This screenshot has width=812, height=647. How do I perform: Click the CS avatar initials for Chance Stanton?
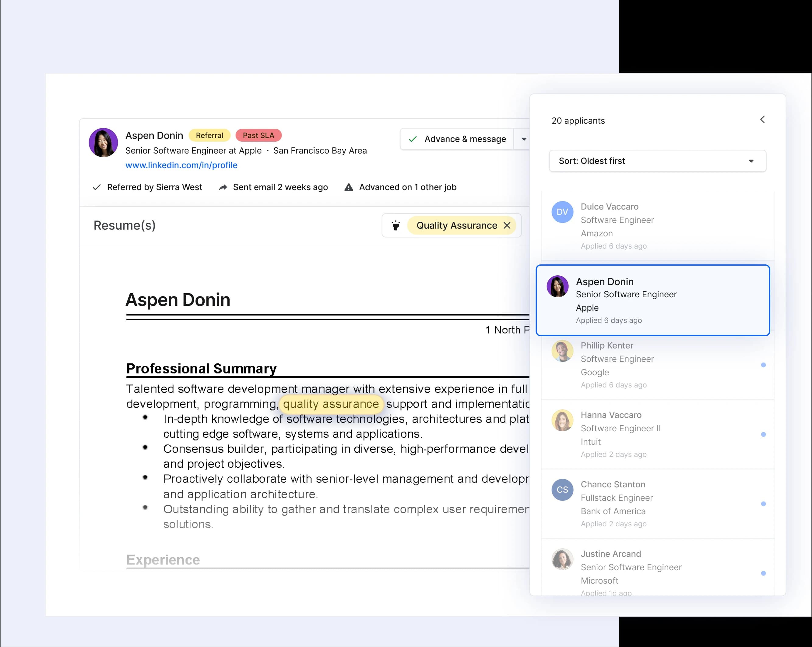tap(562, 490)
